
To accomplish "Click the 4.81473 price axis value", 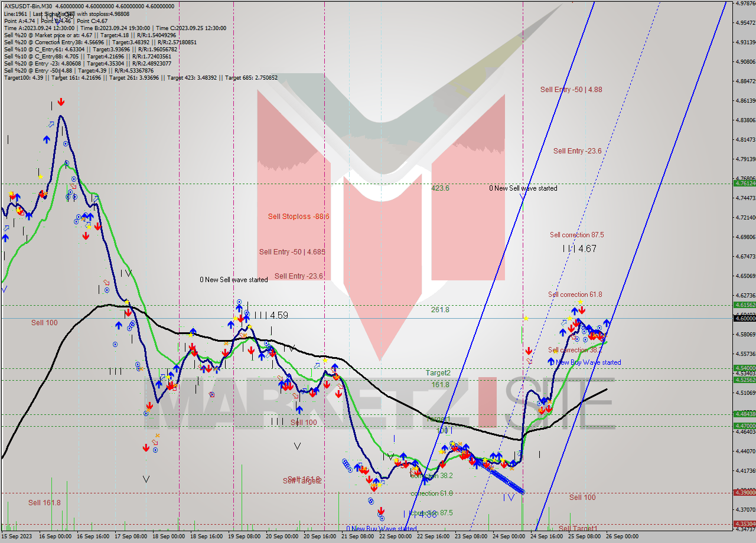I will pyautogui.click(x=745, y=139).
